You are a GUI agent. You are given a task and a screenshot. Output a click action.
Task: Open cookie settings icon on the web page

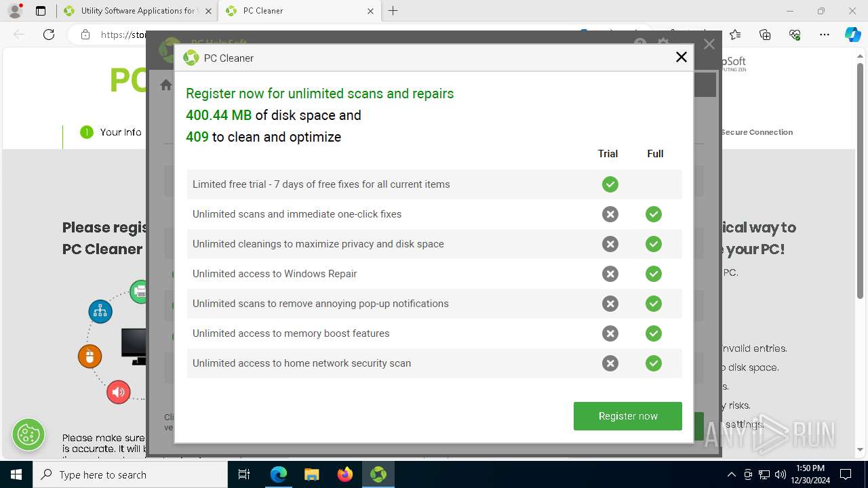(x=28, y=434)
